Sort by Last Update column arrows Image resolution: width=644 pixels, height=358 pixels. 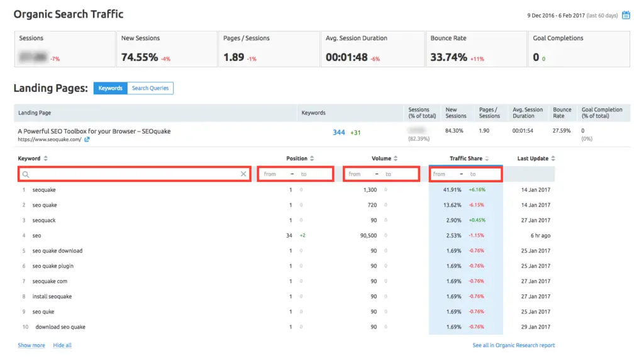coord(553,159)
